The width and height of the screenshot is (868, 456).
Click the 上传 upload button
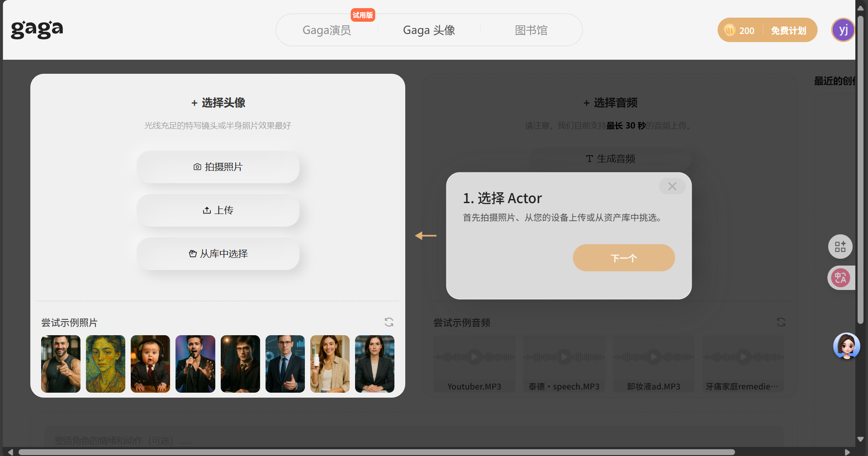(218, 210)
